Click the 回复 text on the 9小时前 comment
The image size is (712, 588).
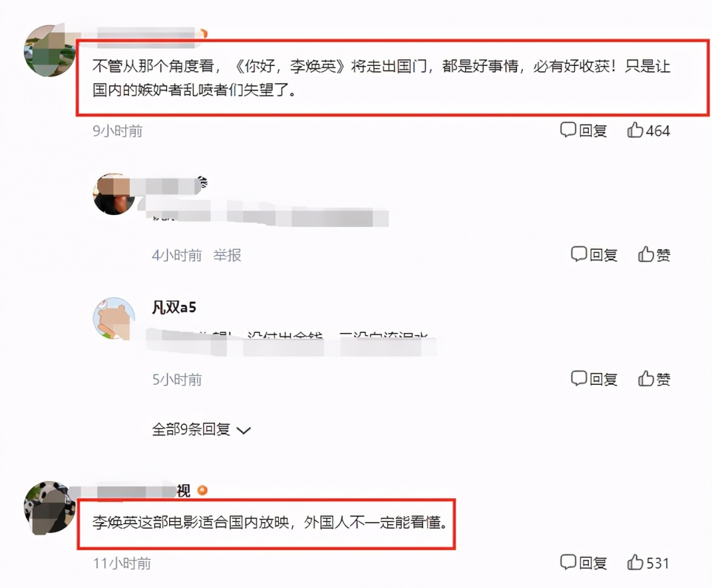pos(593,131)
